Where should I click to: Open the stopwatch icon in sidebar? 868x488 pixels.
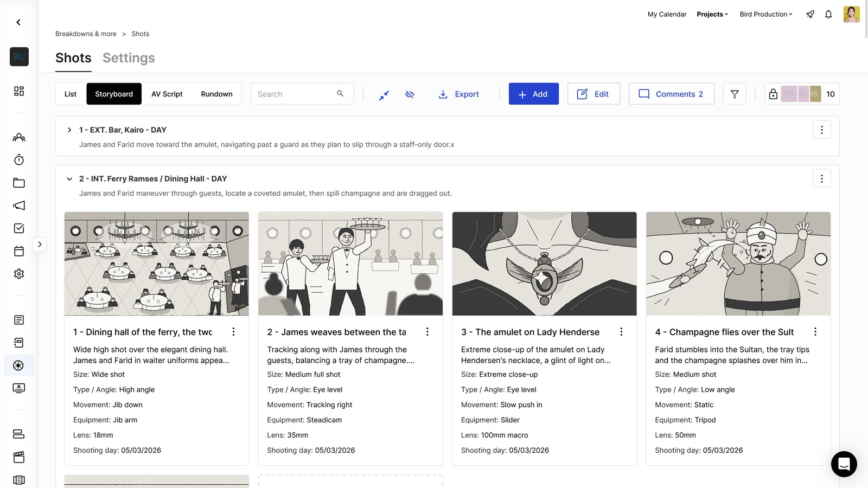[x=19, y=160]
